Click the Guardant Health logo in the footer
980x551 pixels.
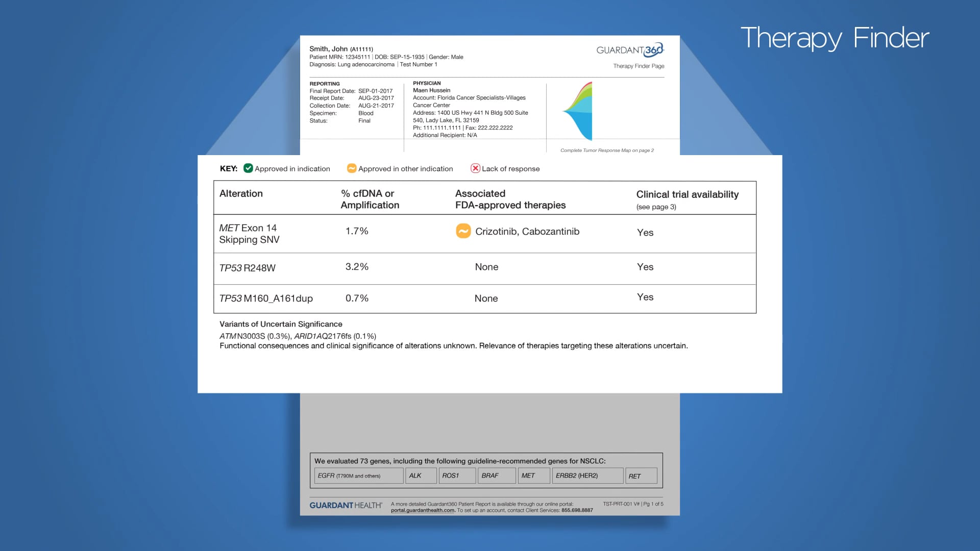(346, 505)
